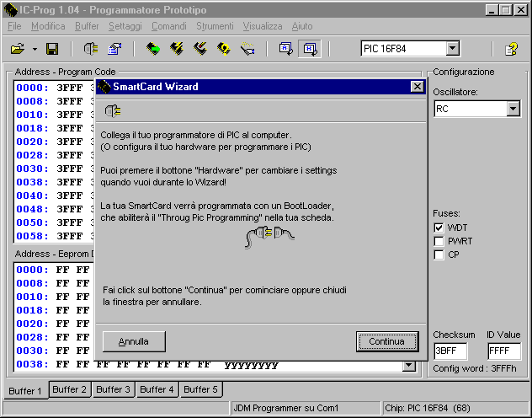Enable the PWRT fuse checkbox
Viewport: 532px width, 418px height.
(x=439, y=241)
